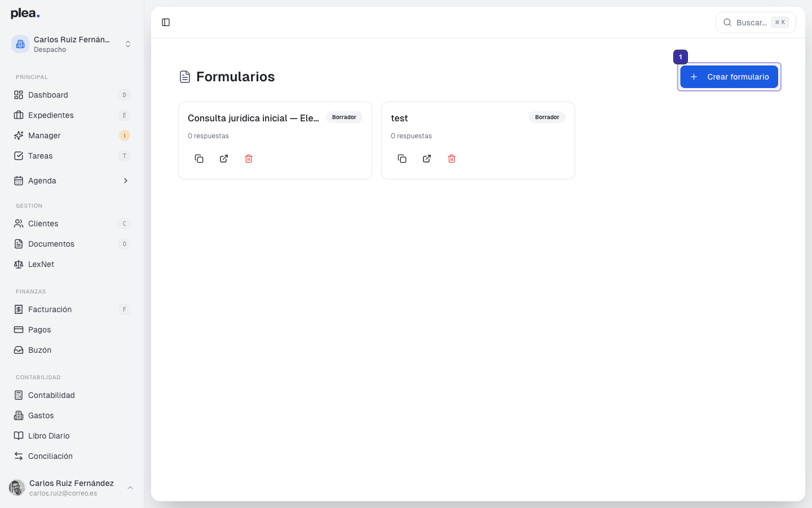Duplicate the Consulta jurídica inicial form
The width and height of the screenshot is (812, 508).
point(199,159)
